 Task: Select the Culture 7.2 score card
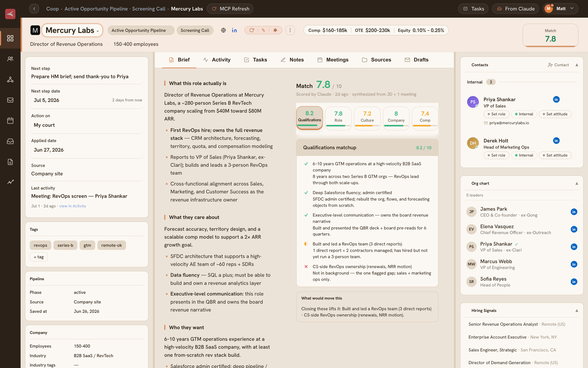click(367, 118)
